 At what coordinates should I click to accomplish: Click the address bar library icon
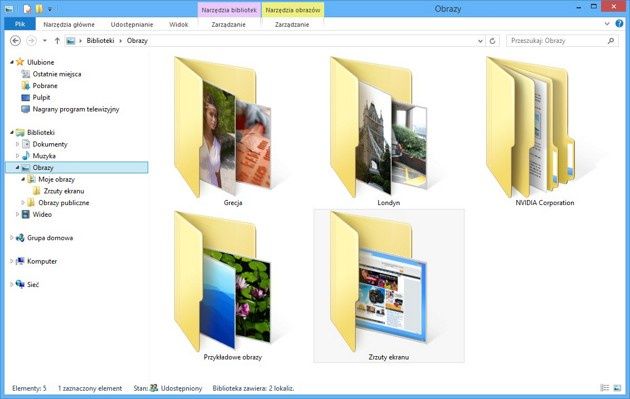tap(71, 41)
